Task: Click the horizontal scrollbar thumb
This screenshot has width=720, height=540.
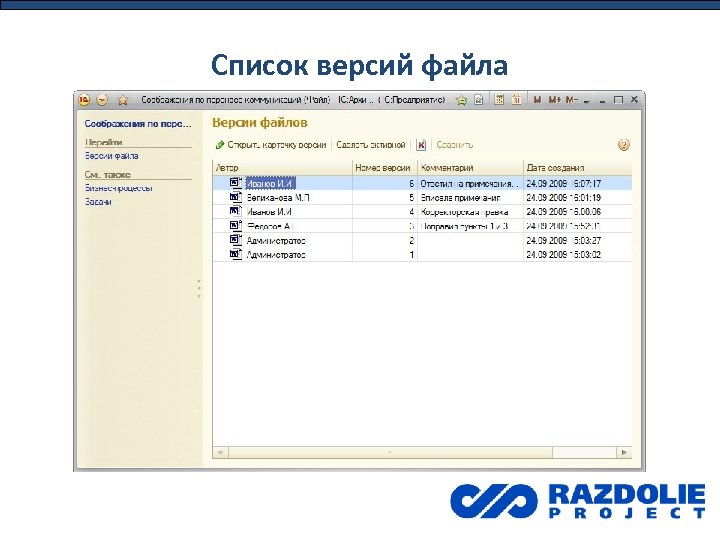Action: (x=390, y=452)
